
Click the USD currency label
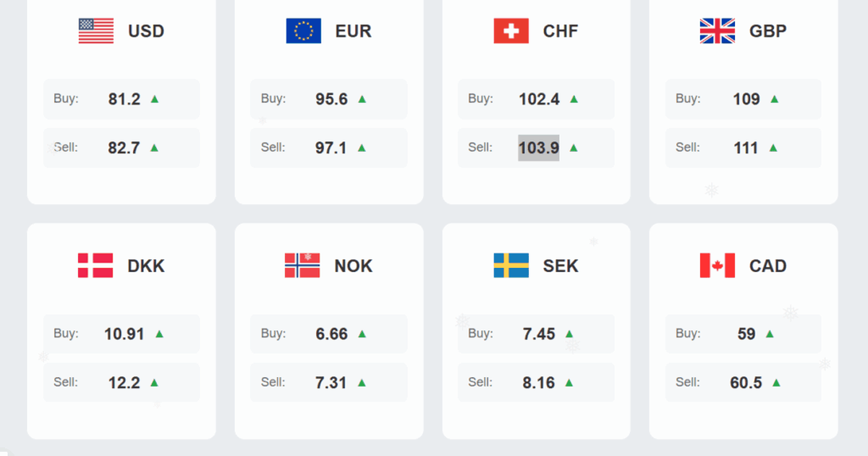[146, 31]
